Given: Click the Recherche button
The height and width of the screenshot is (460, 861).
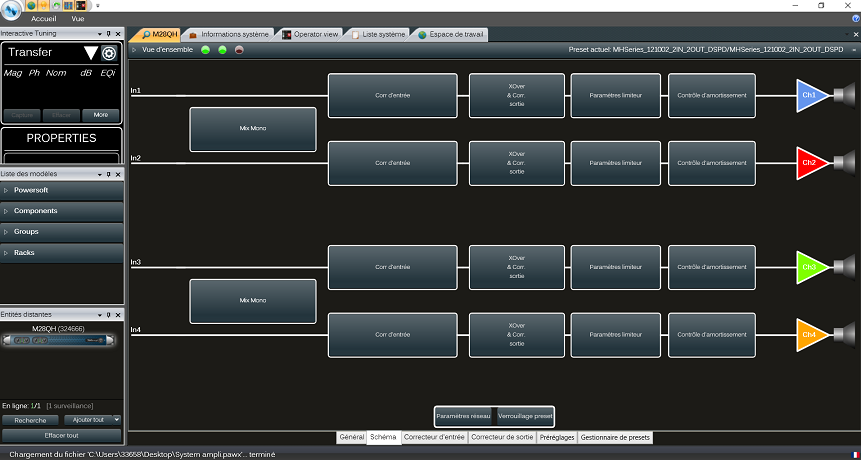Looking at the screenshot, I should (30, 420).
